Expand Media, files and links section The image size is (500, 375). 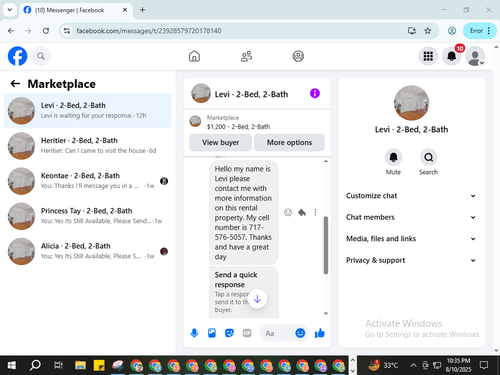coord(411,239)
